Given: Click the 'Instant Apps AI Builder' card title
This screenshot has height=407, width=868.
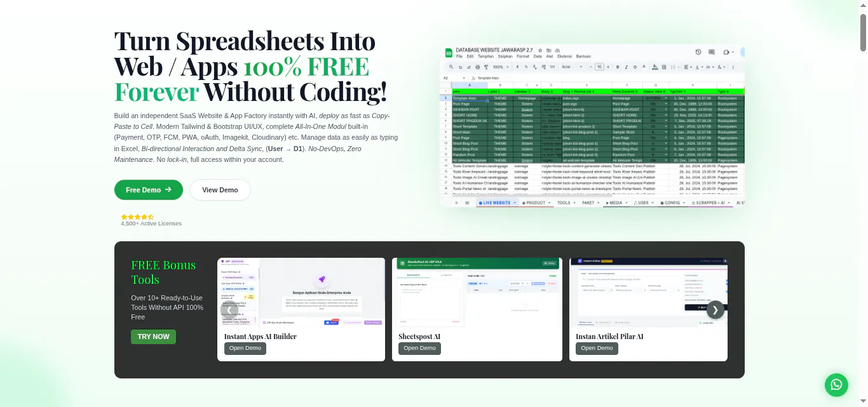Looking at the screenshot, I should click(x=261, y=337).
